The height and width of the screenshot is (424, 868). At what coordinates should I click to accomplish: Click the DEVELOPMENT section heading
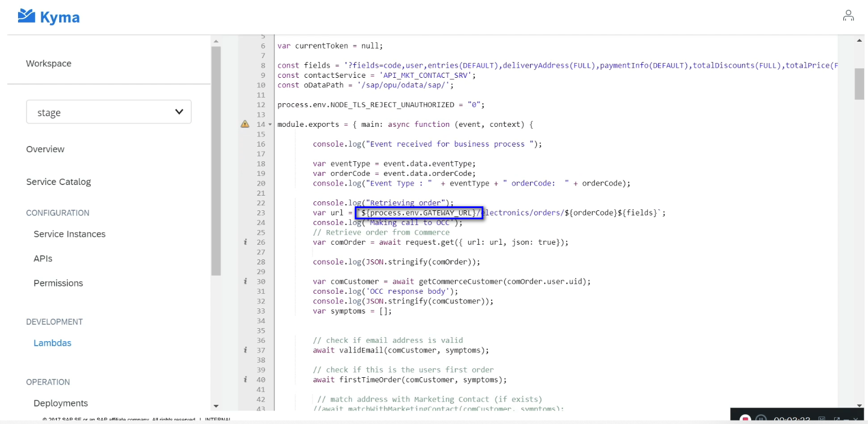coord(54,321)
